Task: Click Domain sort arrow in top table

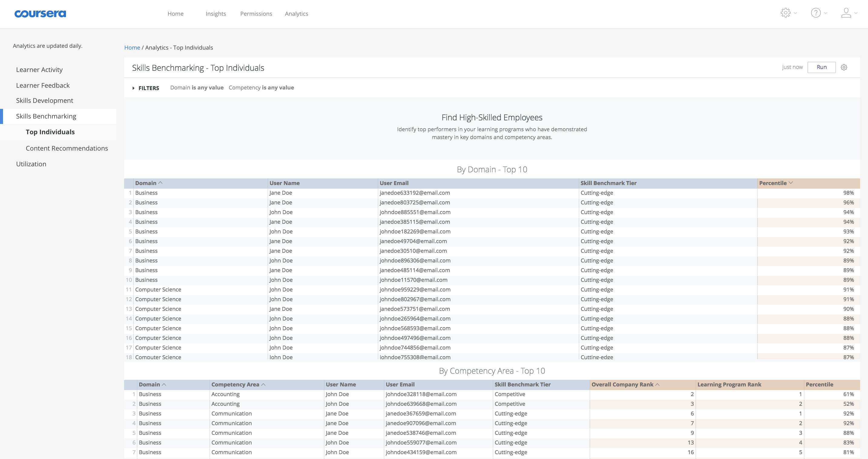Action: pyautogui.click(x=160, y=183)
